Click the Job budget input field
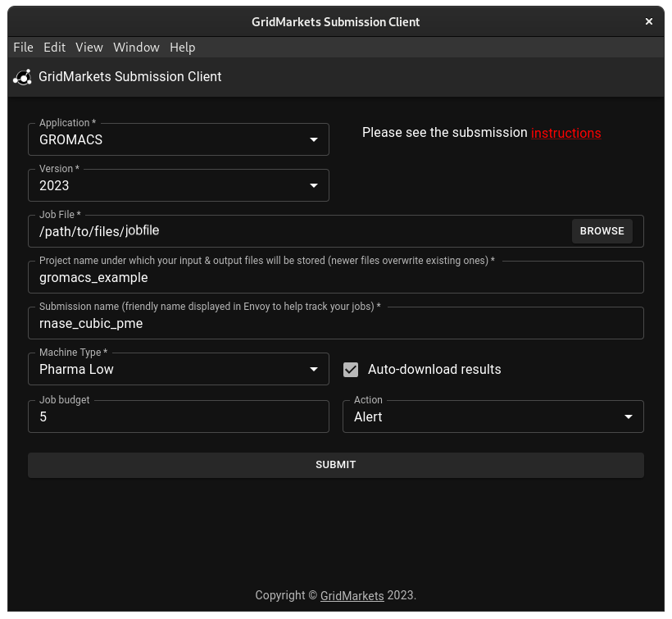The height and width of the screenshot is (619, 672). coord(179,417)
